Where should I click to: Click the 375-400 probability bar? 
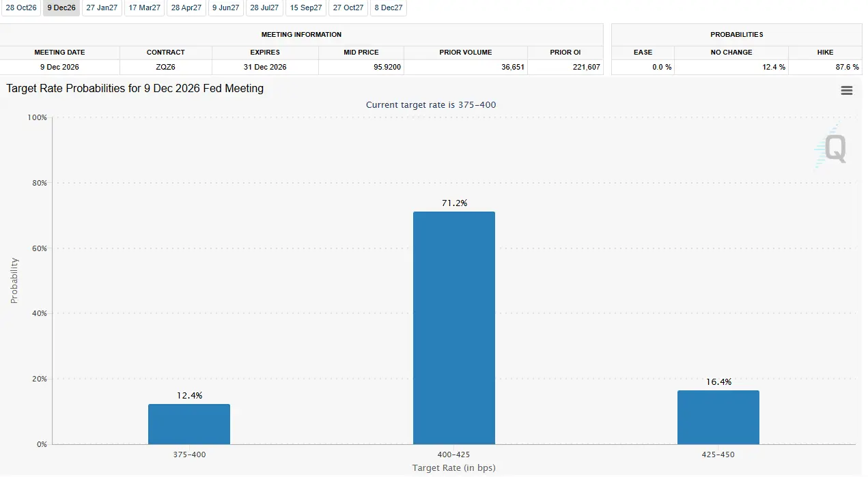pyautogui.click(x=189, y=424)
